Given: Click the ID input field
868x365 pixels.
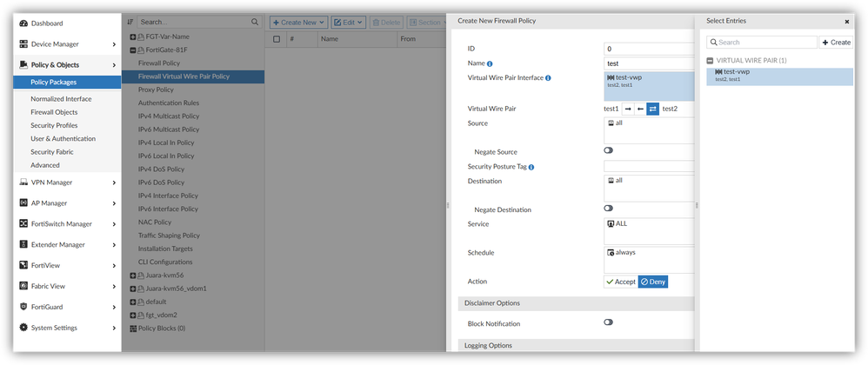Looking at the screenshot, I should click(649, 49).
